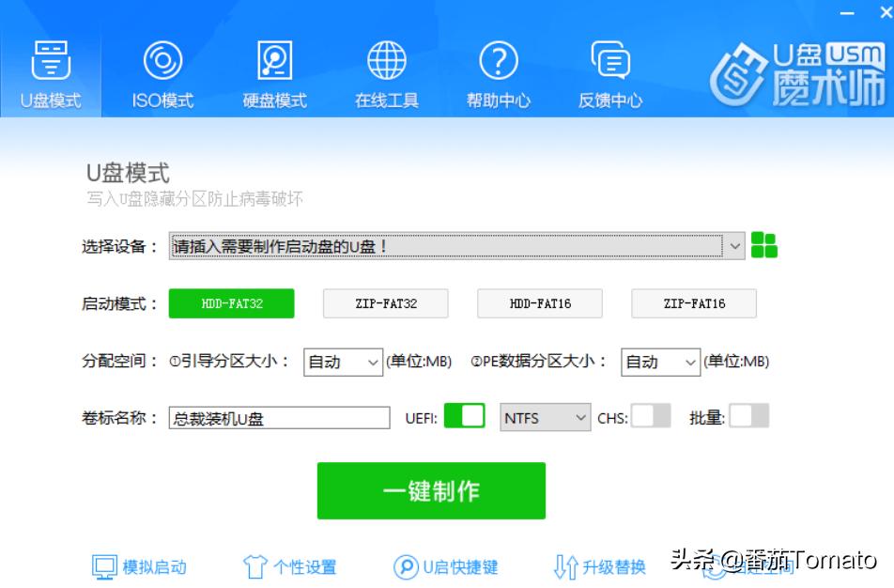
Task: Click the 卷标名称 volume label input field
Action: click(x=277, y=417)
